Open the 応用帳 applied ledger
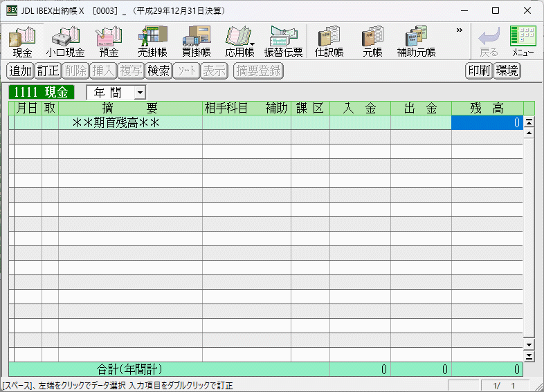This screenshot has width=544, height=392. [x=240, y=41]
